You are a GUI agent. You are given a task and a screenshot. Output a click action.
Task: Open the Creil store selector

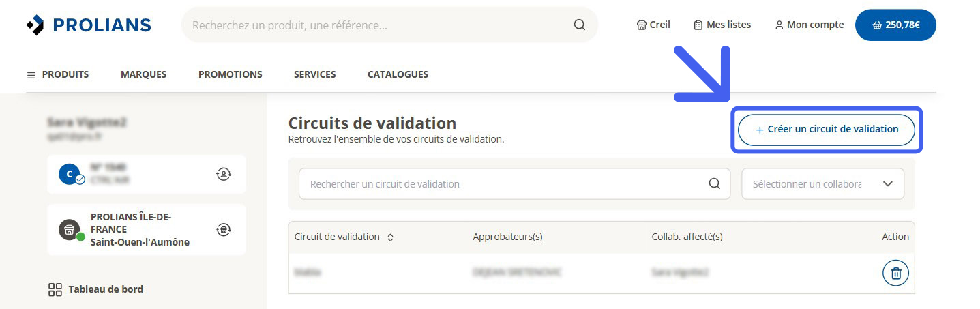pyautogui.click(x=653, y=25)
